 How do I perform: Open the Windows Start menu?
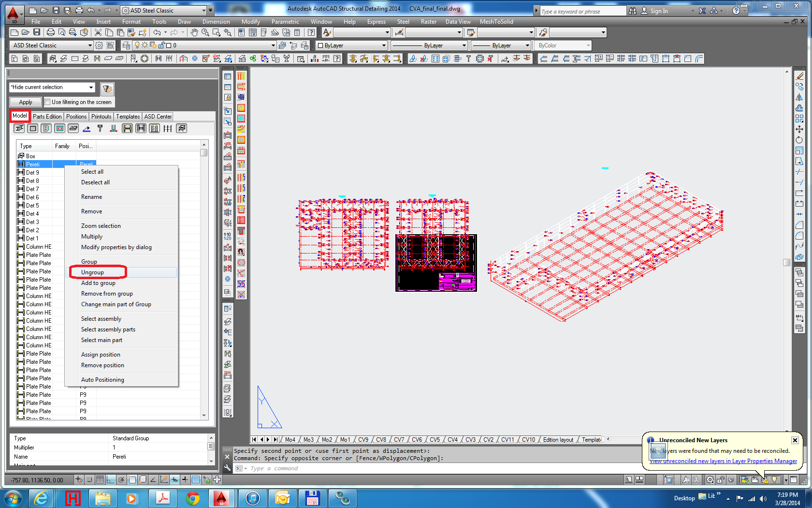[12, 498]
